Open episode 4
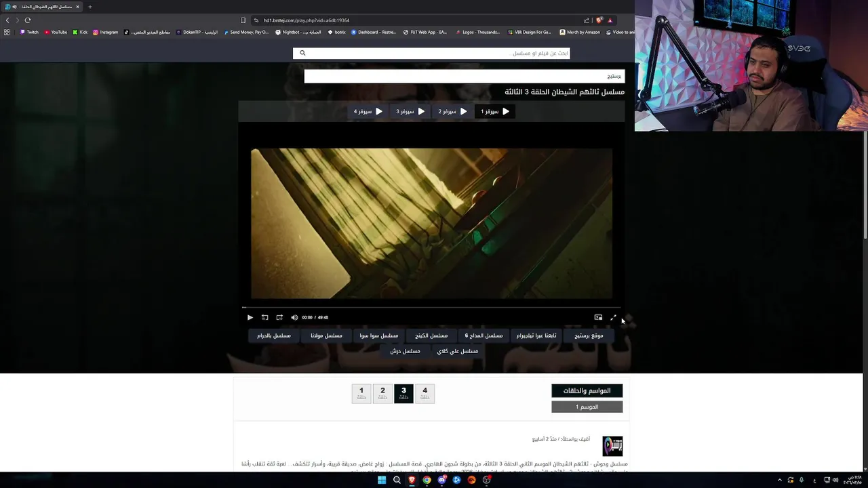The image size is (868, 488). pos(425,393)
